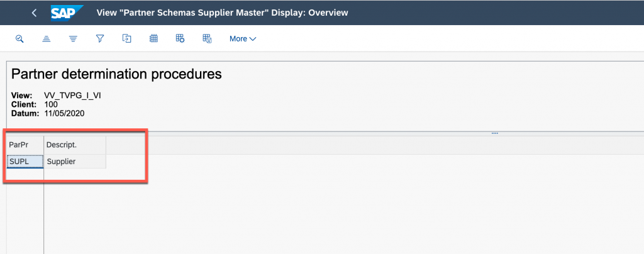The height and width of the screenshot is (254, 644).
Task: Click the dotted splitter handle above the table
Action: [494, 133]
